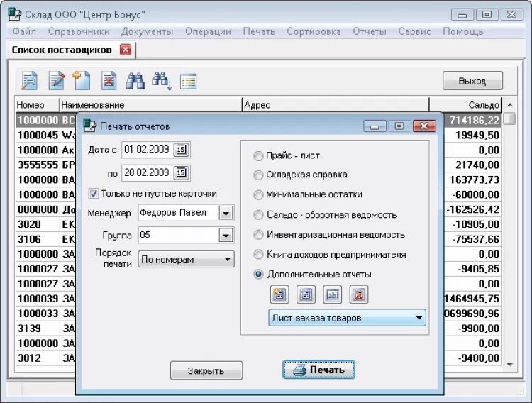
Task: Select the row numbered '1000045'
Action: (38, 135)
